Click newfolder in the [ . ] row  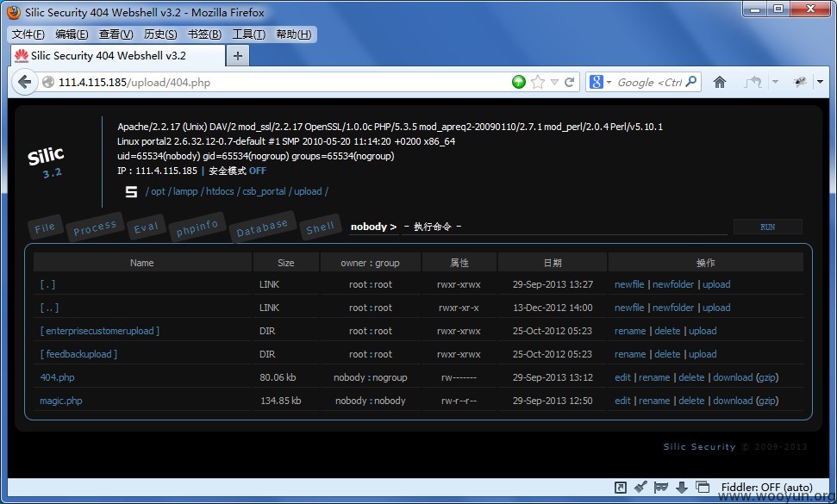tap(673, 284)
